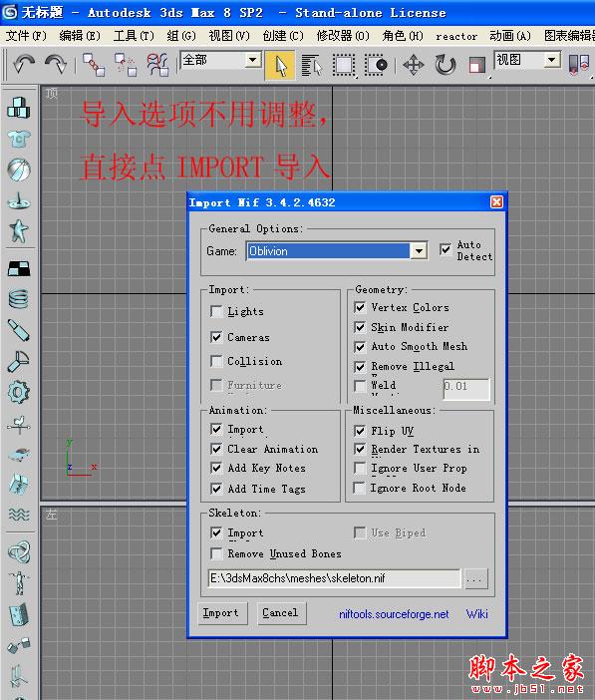Enable the Lights import checkbox

coord(216,311)
